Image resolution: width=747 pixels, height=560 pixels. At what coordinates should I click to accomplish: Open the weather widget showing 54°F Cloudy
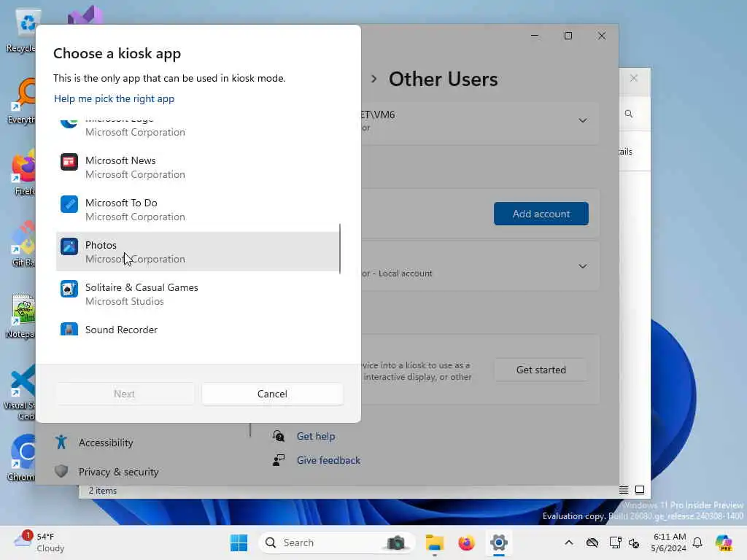click(x=40, y=542)
